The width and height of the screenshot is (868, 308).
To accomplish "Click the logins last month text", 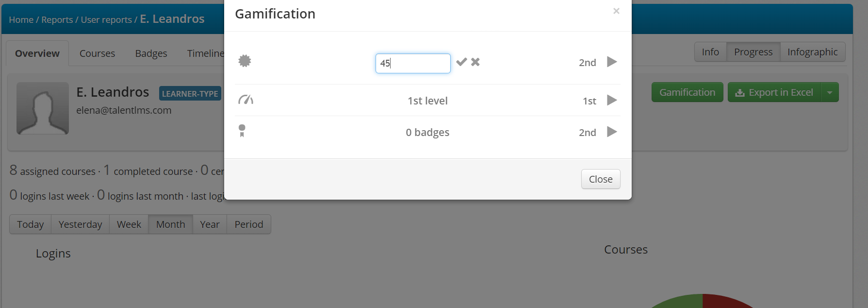I will click(x=140, y=195).
